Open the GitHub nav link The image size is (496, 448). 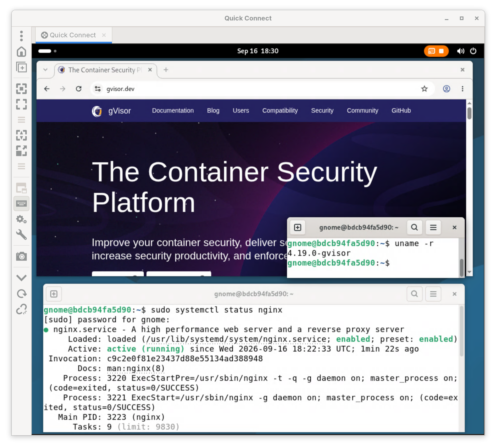pyautogui.click(x=401, y=111)
